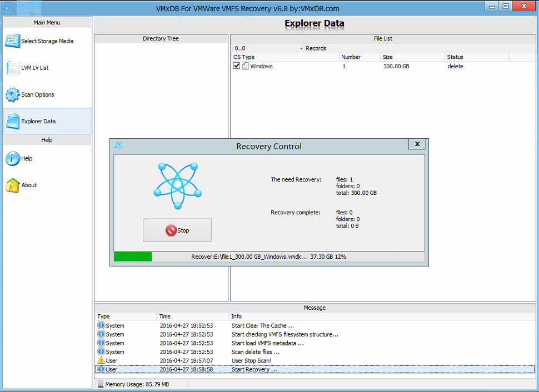Go to LVM LV List
Screen dimensions: 539x392
[x=47, y=68]
